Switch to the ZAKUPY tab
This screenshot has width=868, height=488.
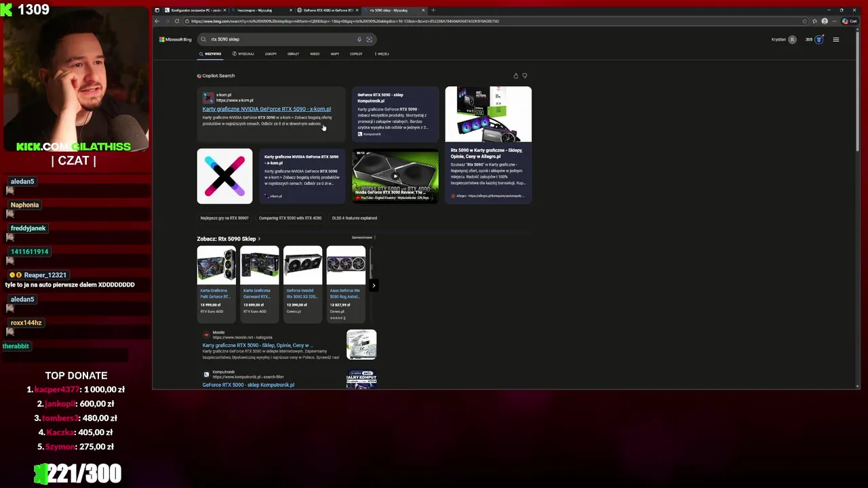pyautogui.click(x=271, y=54)
